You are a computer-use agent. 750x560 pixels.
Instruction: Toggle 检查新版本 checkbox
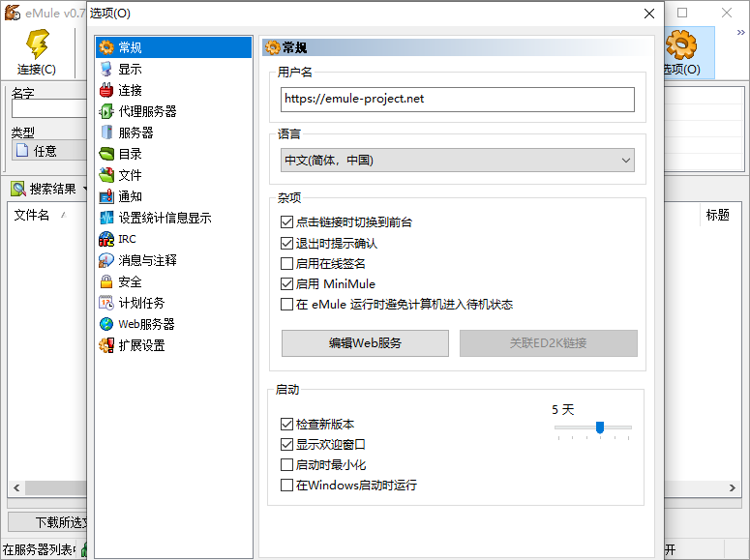286,424
